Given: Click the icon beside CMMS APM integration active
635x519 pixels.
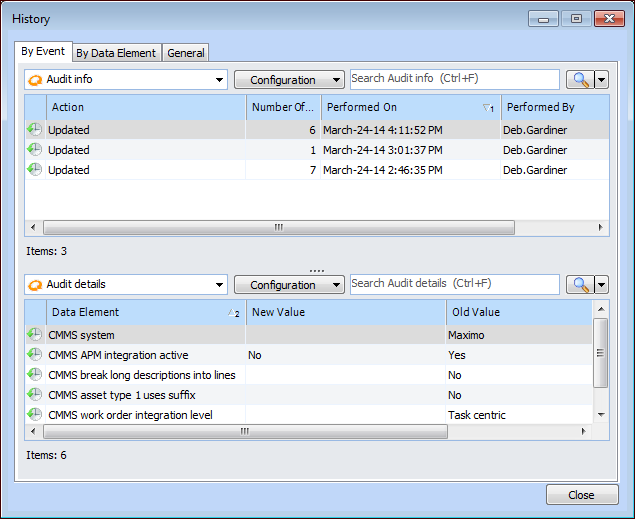Looking at the screenshot, I should (x=34, y=355).
